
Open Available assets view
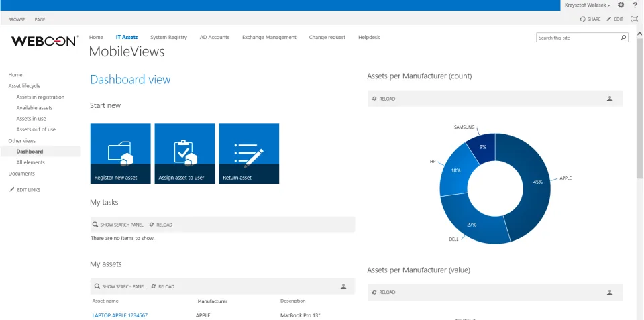[x=34, y=107]
